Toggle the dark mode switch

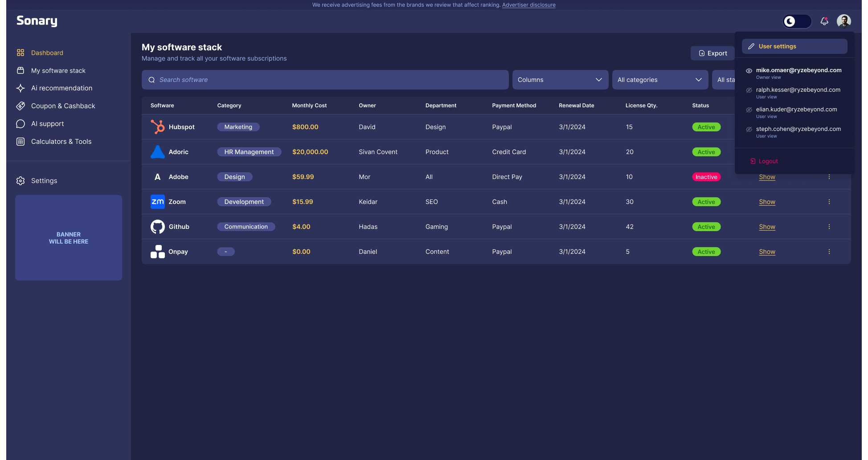click(797, 21)
